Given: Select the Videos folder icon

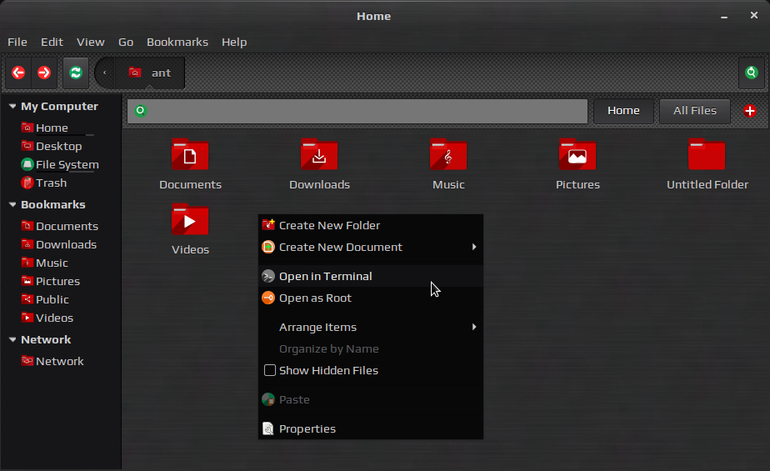Looking at the screenshot, I should coord(190,220).
